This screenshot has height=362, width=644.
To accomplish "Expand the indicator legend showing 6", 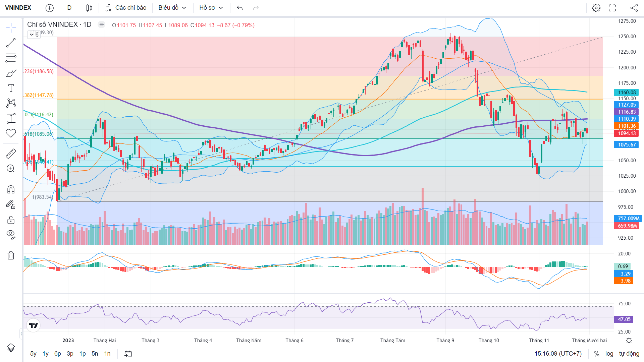I will pyautogui.click(x=34, y=35).
